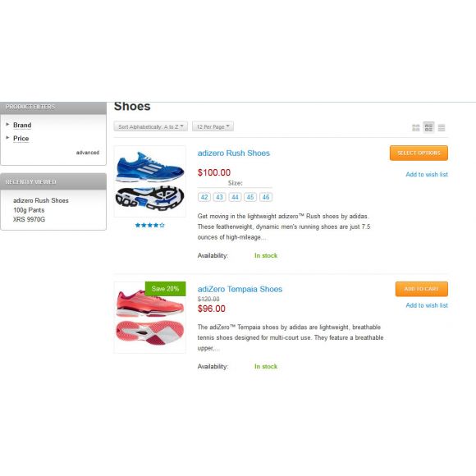The width and height of the screenshot is (476, 476).
Task: Expand the Brand filter arrow
Action: (x=7, y=124)
